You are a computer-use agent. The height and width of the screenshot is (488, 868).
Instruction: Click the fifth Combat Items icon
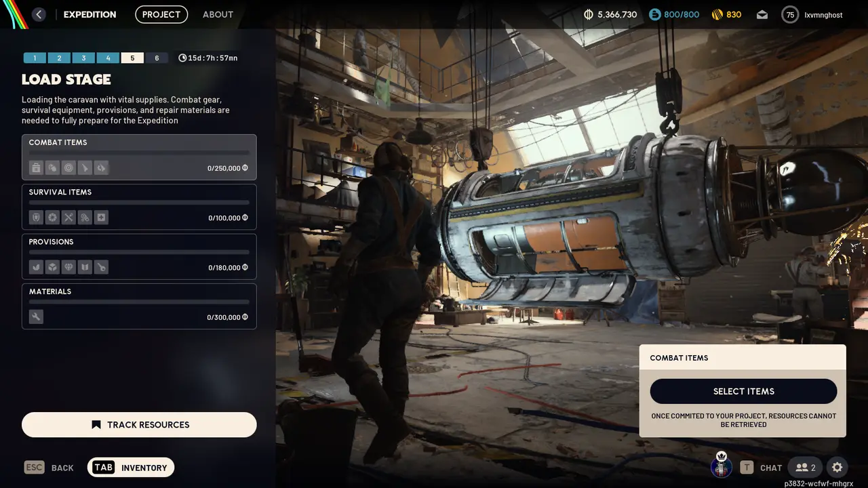101,167
